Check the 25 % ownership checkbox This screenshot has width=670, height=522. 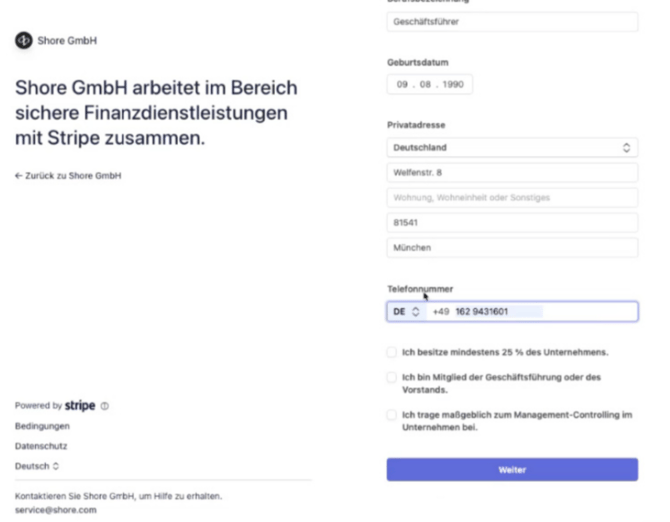click(x=392, y=352)
